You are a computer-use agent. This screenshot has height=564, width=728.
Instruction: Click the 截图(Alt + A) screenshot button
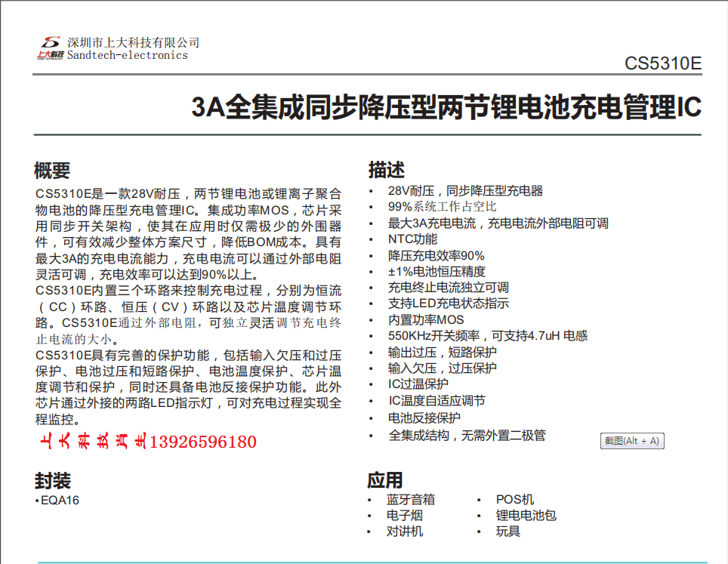(x=632, y=441)
